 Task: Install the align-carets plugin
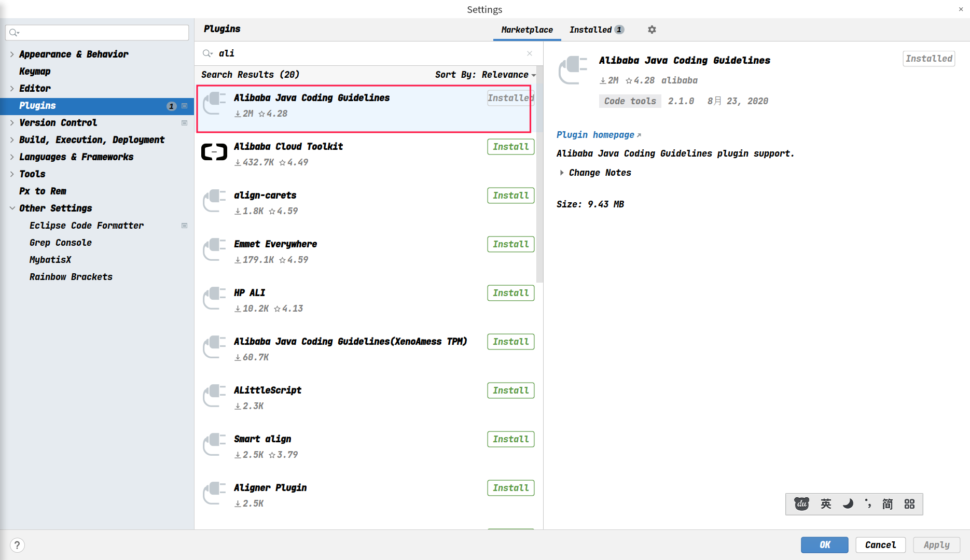point(511,195)
